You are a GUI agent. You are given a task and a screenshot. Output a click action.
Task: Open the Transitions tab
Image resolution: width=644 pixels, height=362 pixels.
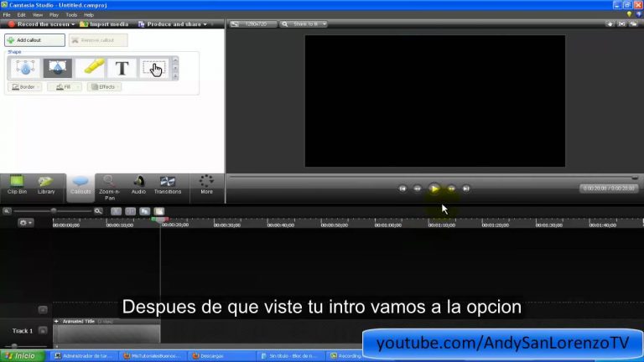coord(168,185)
